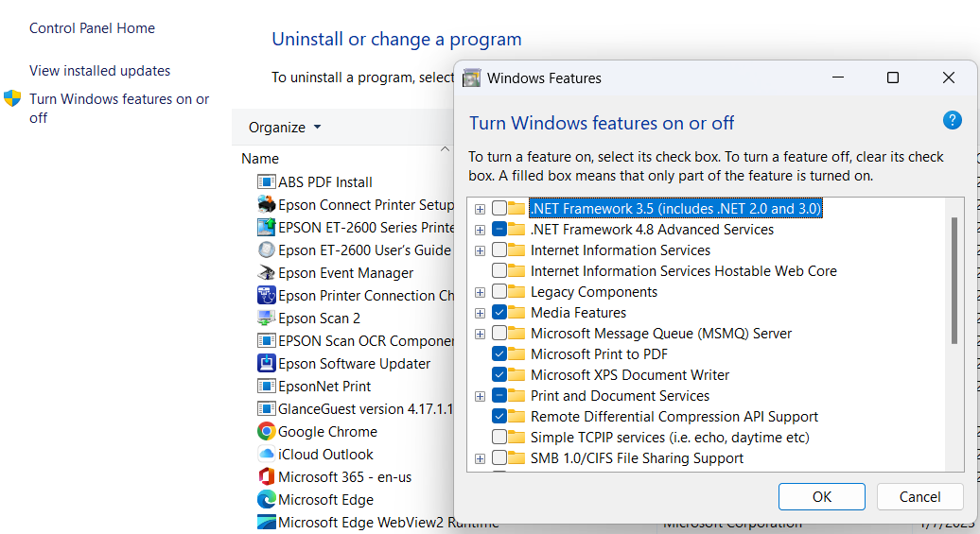The width and height of the screenshot is (980, 534).
Task: Click the Name column header
Action: tap(260, 159)
